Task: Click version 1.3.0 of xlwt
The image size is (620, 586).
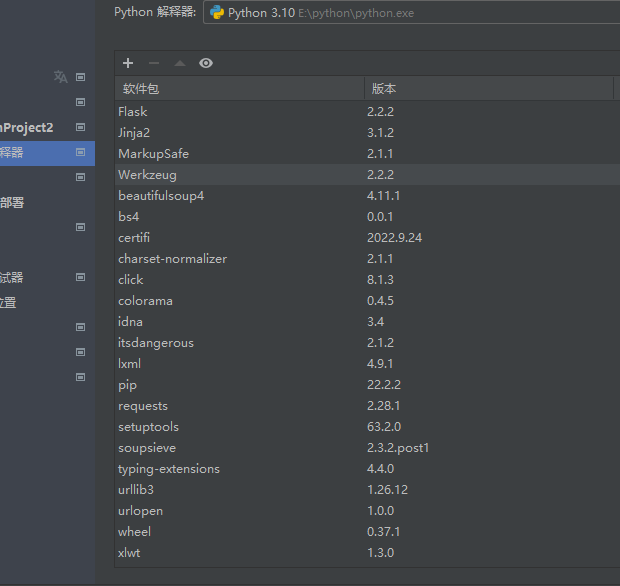Action: click(380, 552)
